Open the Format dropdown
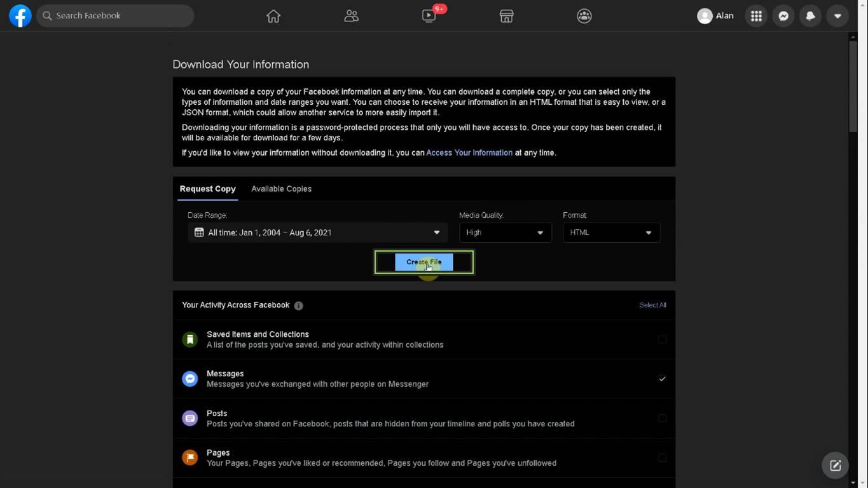The height and width of the screenshot is (488, 868). coord(611,233)
